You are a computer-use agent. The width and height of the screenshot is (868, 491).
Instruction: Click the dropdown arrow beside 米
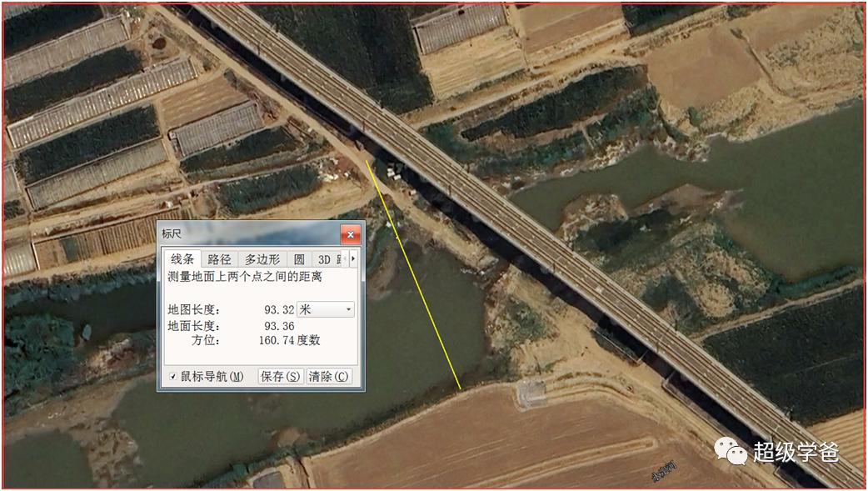pyautogui.click(x=348, y=309)
